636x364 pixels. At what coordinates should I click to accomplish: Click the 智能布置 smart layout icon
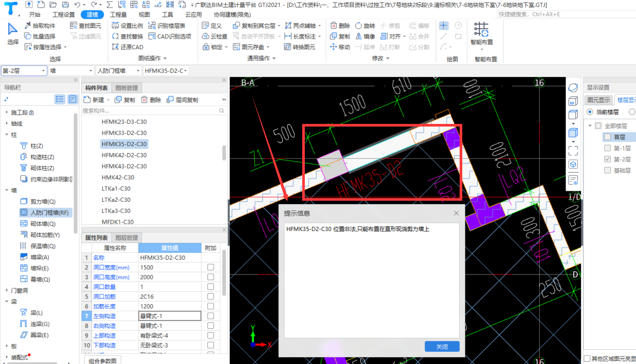481,30
